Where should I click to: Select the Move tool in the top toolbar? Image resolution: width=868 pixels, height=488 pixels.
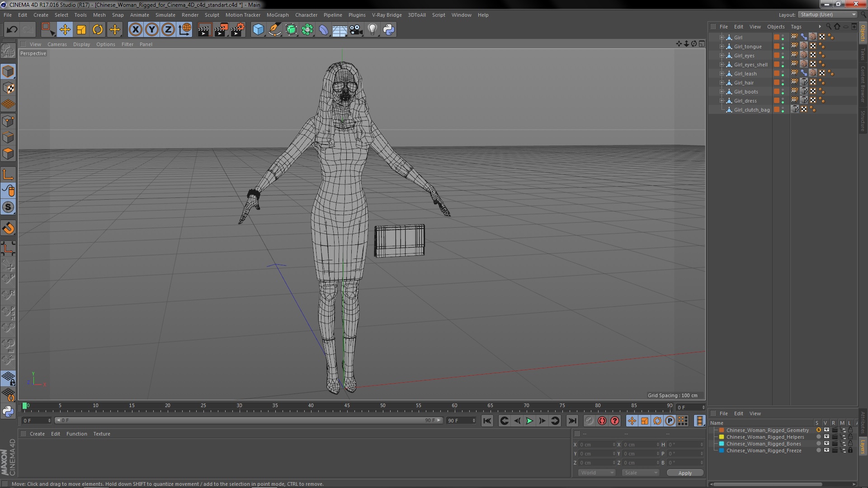[x=65, y=30]
